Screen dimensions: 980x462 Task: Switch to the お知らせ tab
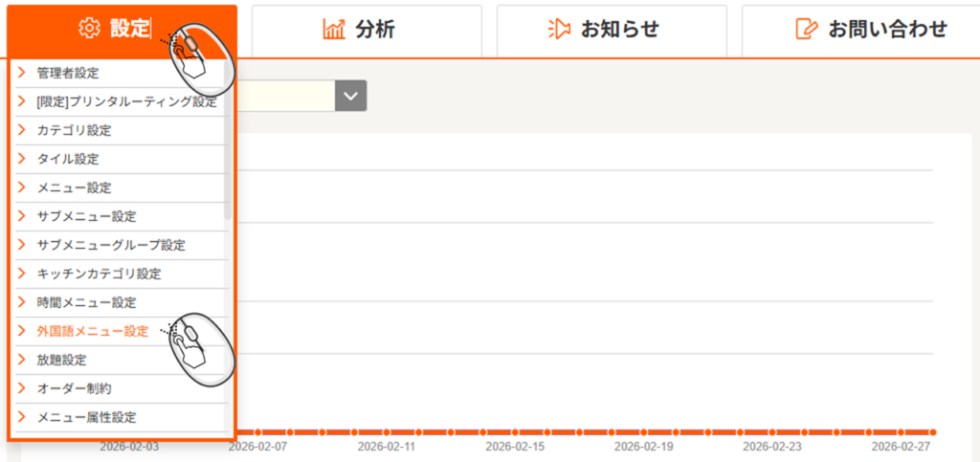612,30
